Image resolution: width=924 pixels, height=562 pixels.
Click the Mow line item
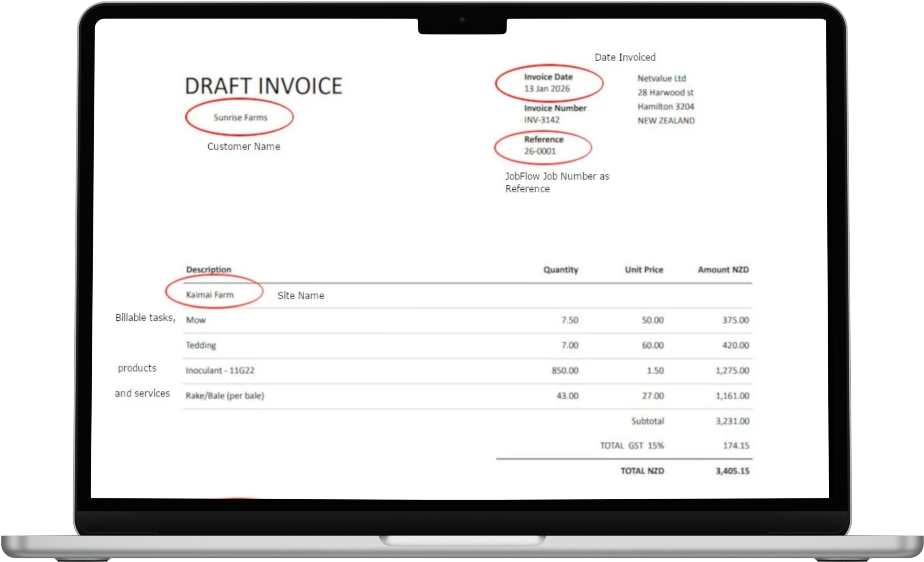click(196, 320)
